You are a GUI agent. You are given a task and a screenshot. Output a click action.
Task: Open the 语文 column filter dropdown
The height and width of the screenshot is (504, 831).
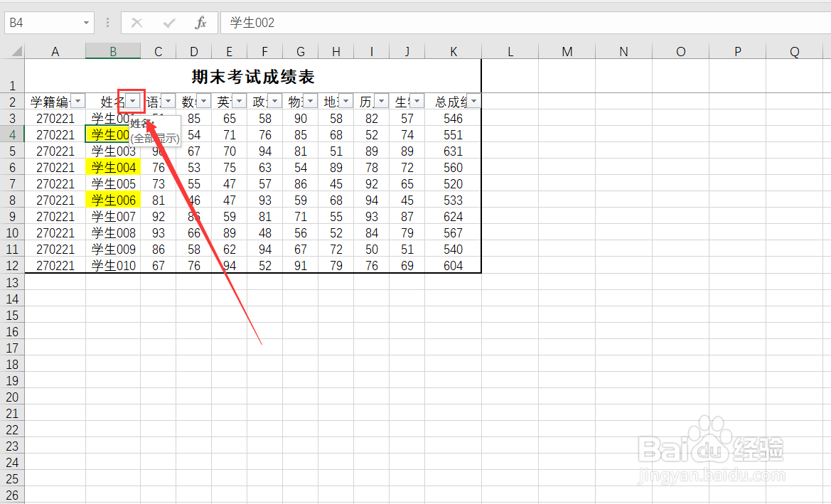point(167,101)
